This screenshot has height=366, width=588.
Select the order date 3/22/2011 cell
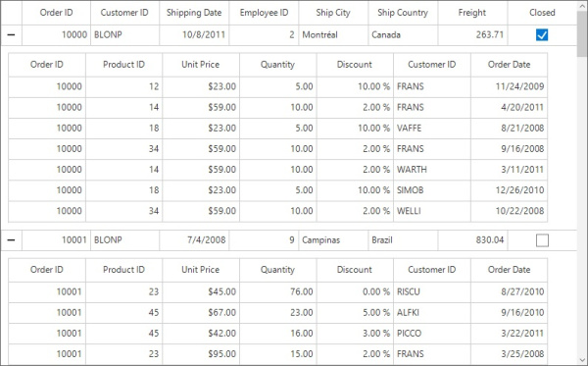(509, 334)
